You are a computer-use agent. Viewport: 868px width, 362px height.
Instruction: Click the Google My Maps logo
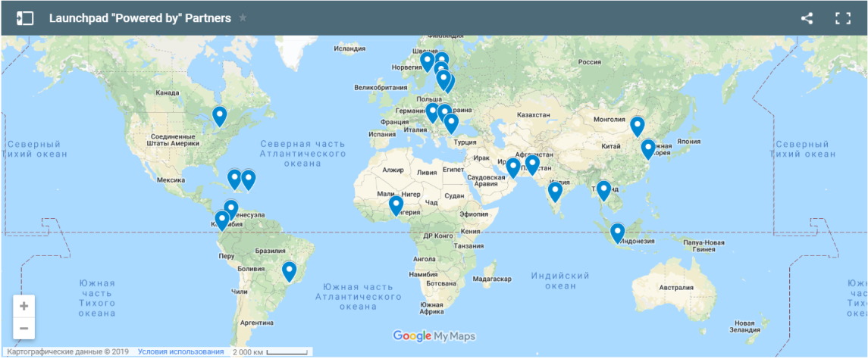click(x=434, y=336)
